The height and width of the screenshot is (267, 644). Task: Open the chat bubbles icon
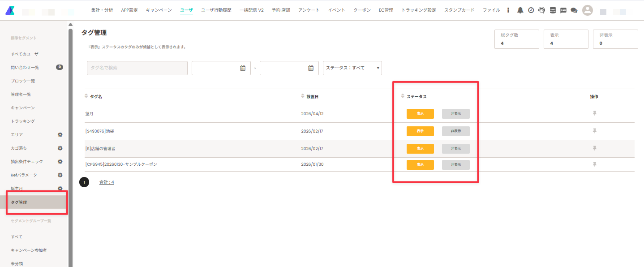574,10
